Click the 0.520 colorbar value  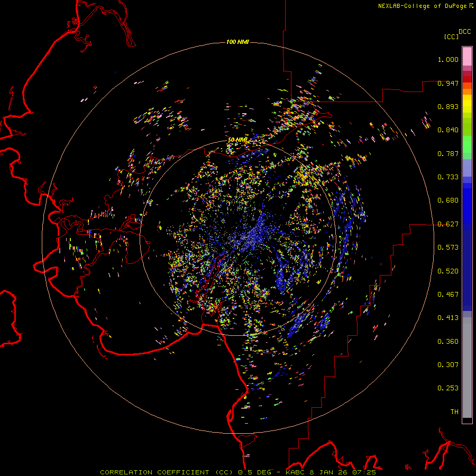(x=448, y=271)
